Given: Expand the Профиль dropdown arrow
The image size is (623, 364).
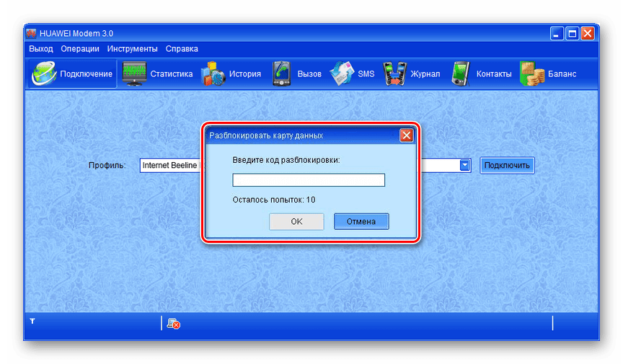Looking at the screenshot, I should (465, 165).
